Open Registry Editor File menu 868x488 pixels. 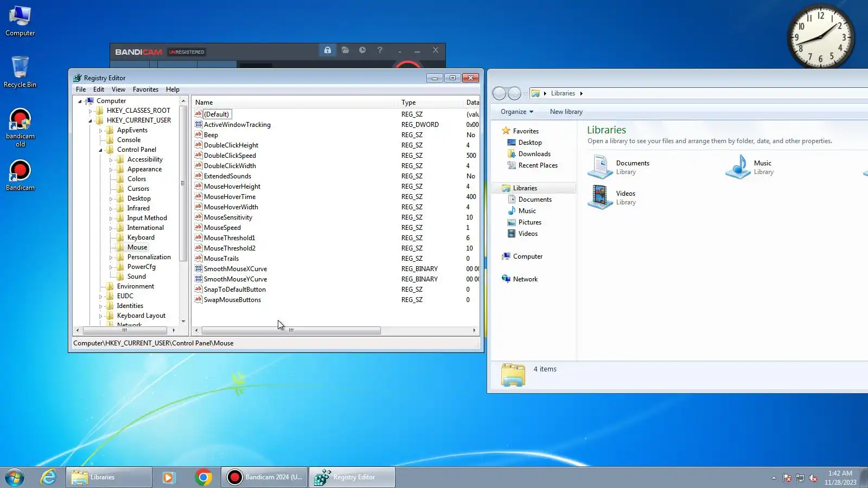[81, 89]
